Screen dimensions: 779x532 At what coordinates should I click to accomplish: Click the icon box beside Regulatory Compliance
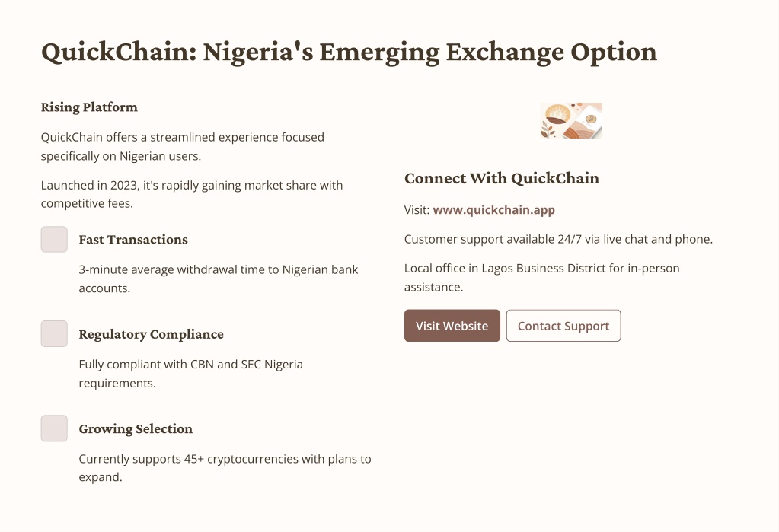tap(54, 334)
